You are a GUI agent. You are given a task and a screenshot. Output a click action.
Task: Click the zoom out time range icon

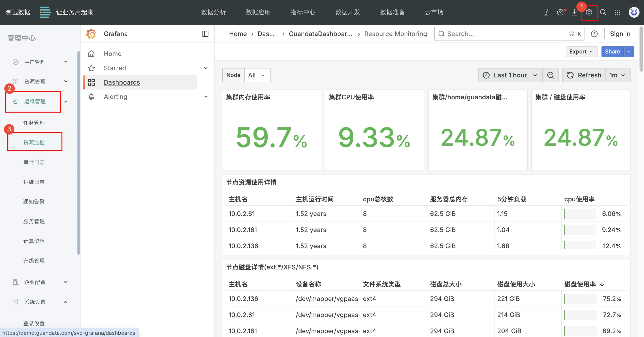(550, 75)
